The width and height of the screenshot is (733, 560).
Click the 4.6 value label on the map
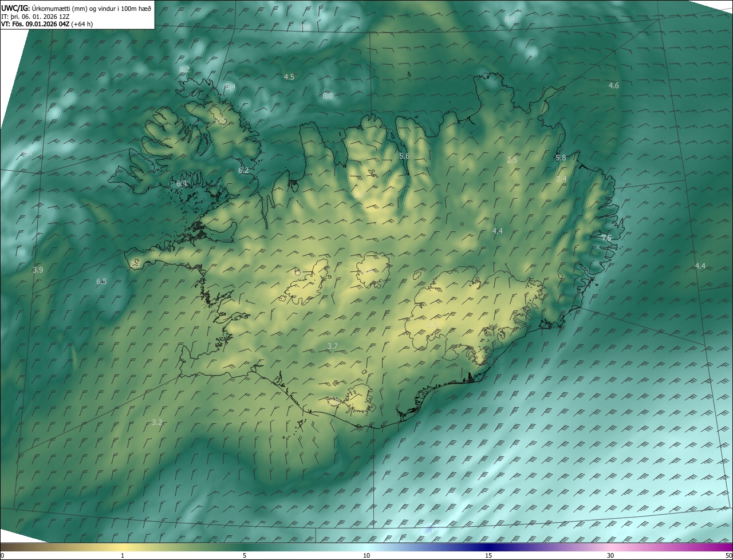613,85
